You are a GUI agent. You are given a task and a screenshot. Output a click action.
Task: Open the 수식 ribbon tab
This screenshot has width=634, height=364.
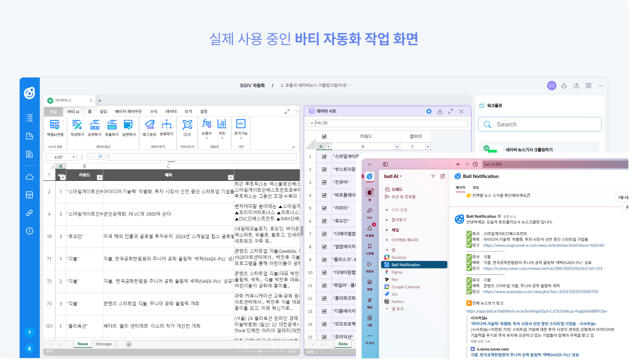click(154, 112)
